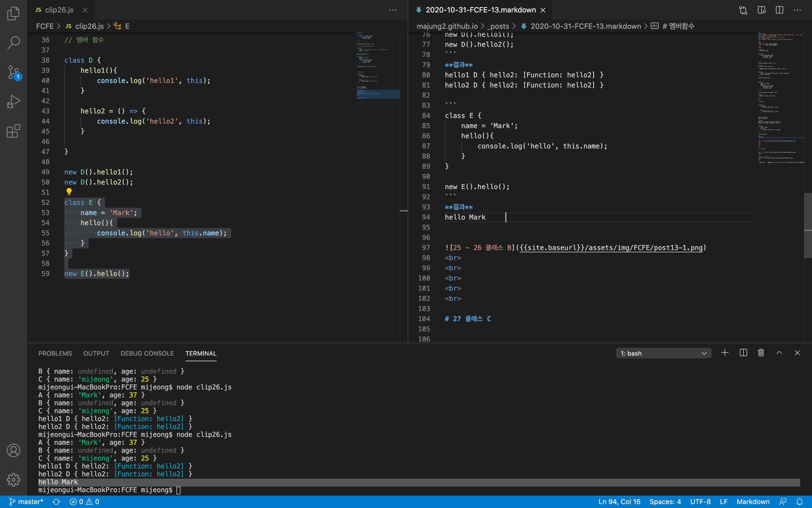Open the Manage gear menu
Image resolution: width=812 pixels, height=508 pixels.
click(x=14, y=479)
